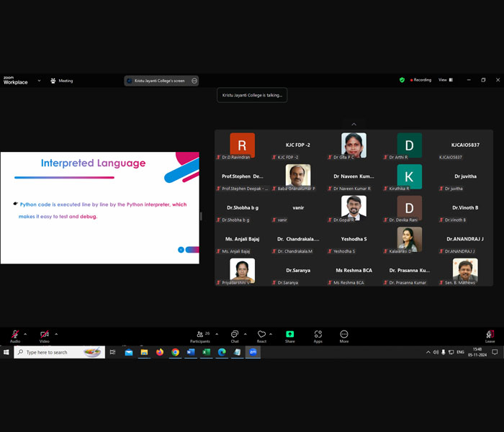Unmute the microphone with the Audio button

coord(15,336)
